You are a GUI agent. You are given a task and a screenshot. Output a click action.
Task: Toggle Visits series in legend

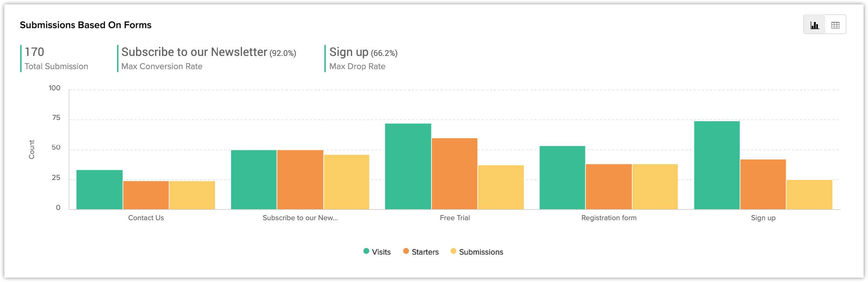tap(381, 252)
